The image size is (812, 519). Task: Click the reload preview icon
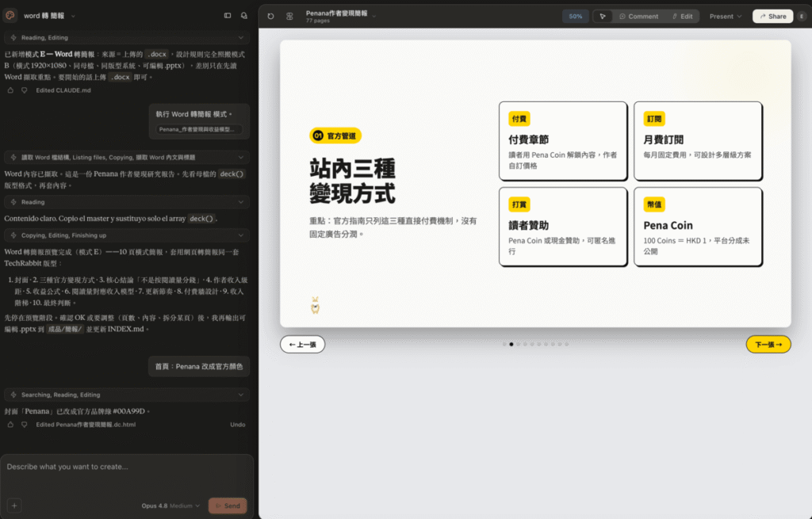point(271,16)
